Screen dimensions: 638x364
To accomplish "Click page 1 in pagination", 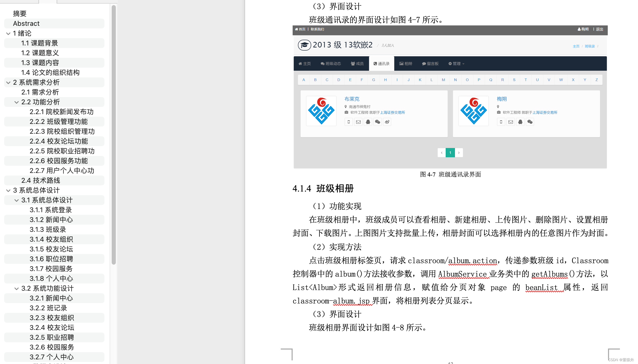I will 450,153.
